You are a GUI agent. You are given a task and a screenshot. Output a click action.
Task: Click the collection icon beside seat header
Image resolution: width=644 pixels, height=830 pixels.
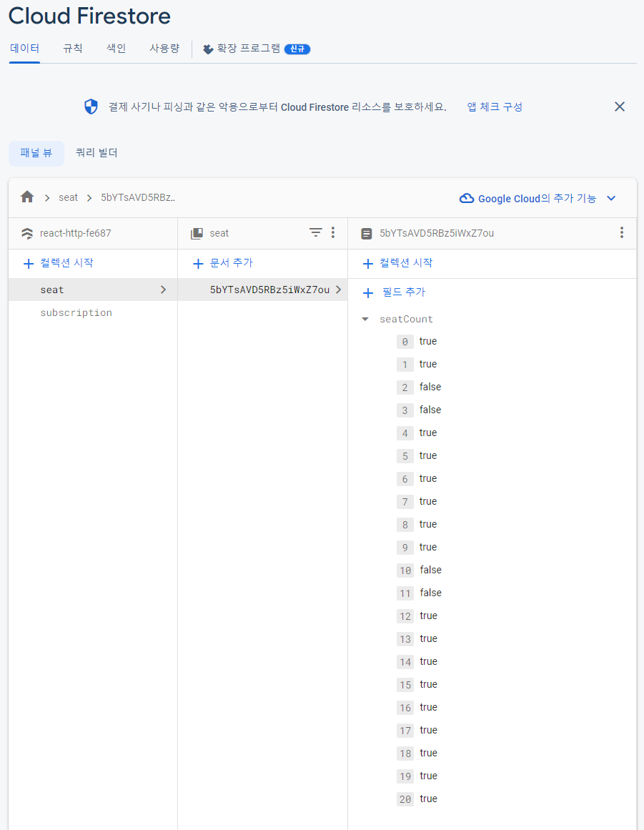click(x=197, y=234)
